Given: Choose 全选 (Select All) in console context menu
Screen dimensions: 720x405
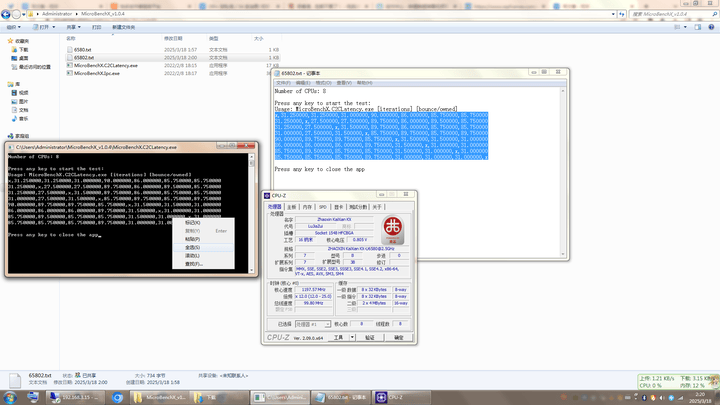Looking at the screenshot, I should click(203, 248).
